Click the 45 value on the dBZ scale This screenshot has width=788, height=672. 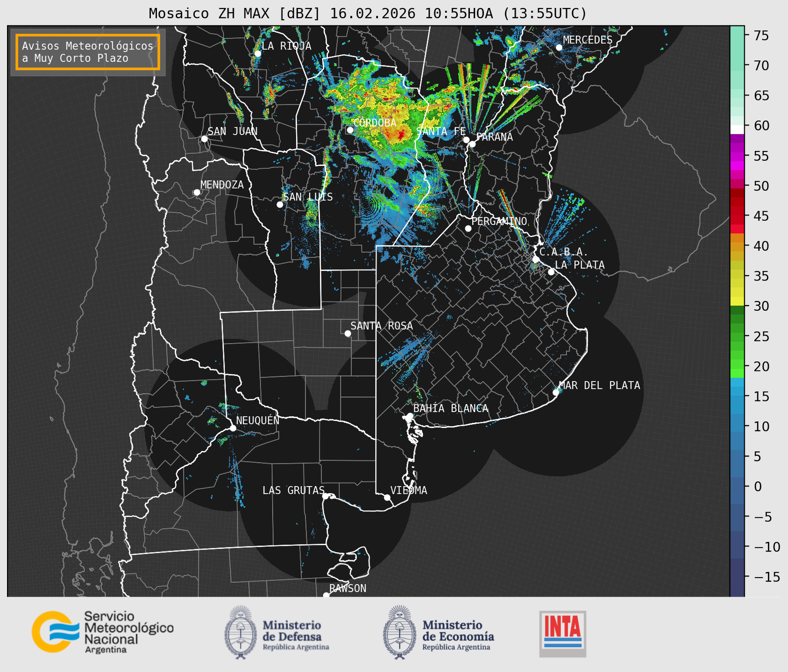761,216
